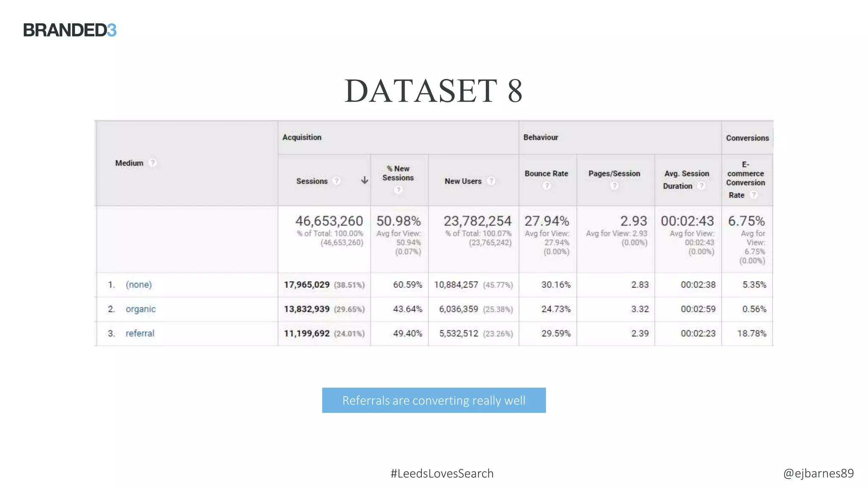Click the help icon beside Avg. Session Duration
Viewport: 868px width, 488px height.
click(x=702, y=186)
